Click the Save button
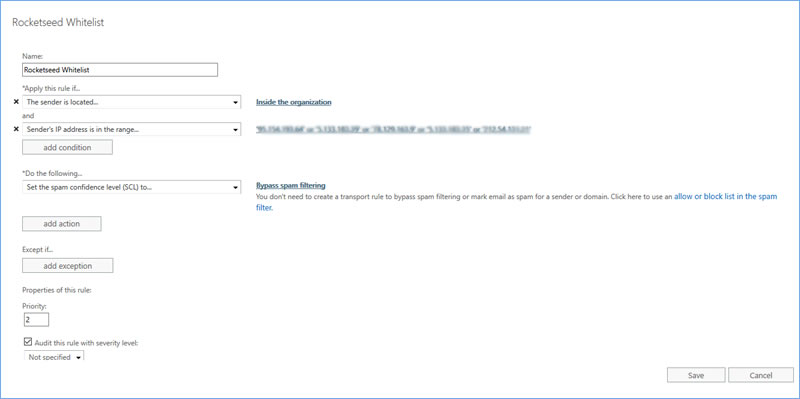Image resolution: width=800 pixels, height=399 pixels. pyautogui.click(x=696, y=375)
